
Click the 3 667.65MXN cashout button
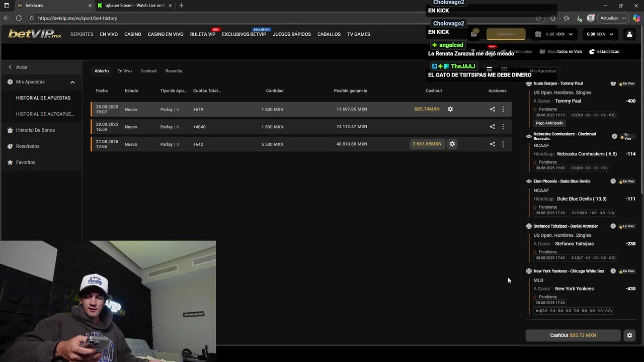coord(427,144)
